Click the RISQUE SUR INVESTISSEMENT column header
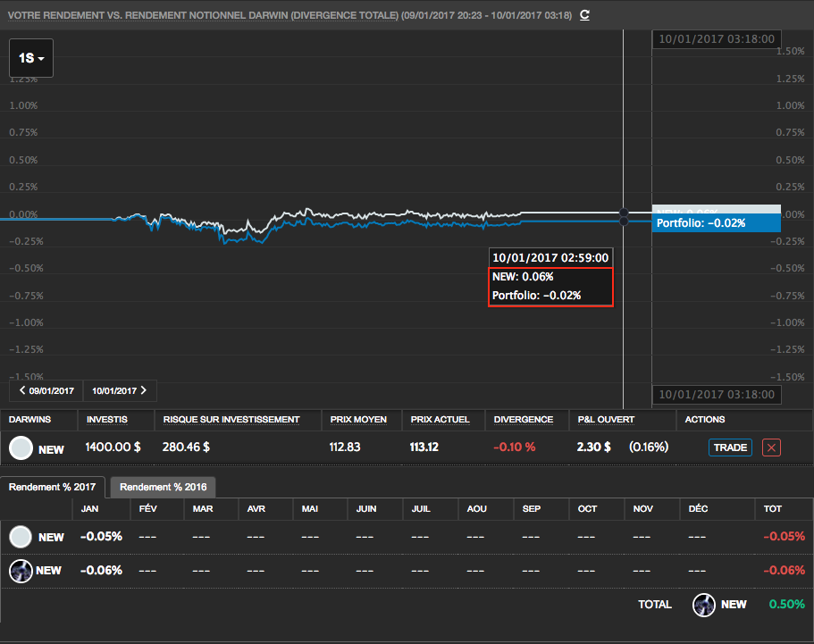Viewport: 814px width, 644px height. (231, 420)
